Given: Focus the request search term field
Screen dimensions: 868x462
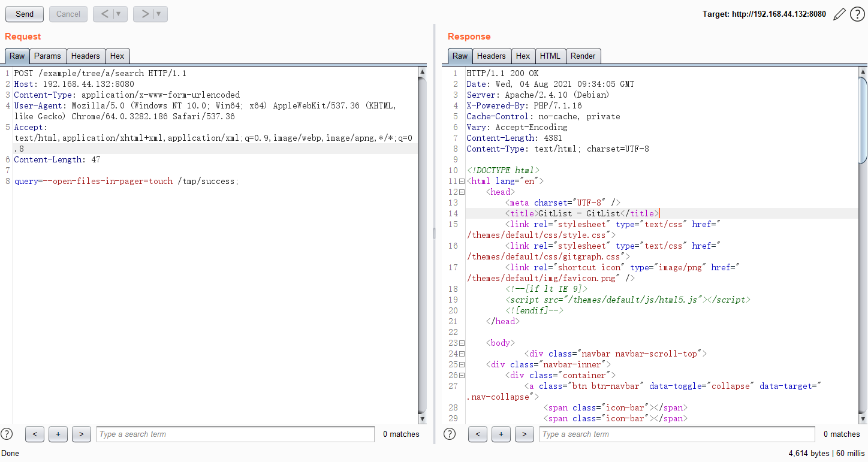Looking at the screenshot, I should tap(236, 434).
